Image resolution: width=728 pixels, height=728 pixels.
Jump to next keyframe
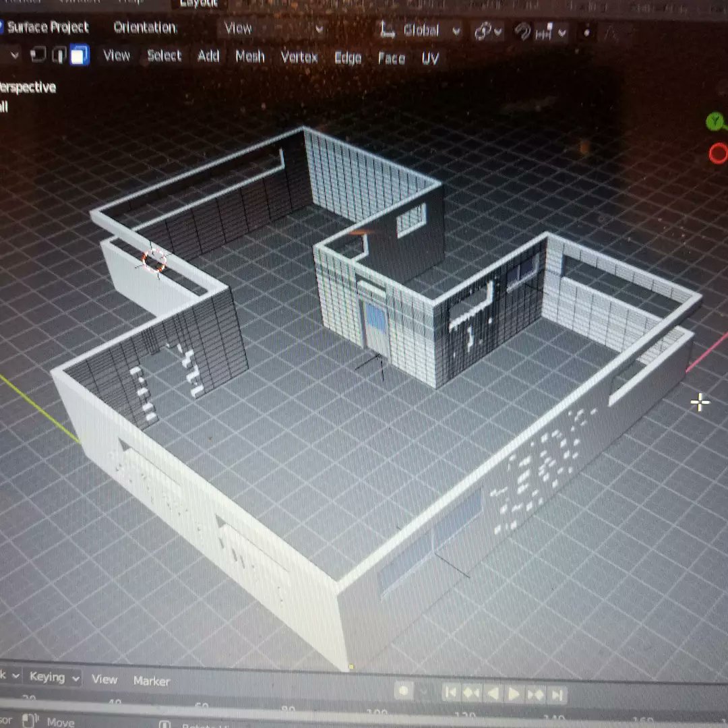click(x=535, y=695)
